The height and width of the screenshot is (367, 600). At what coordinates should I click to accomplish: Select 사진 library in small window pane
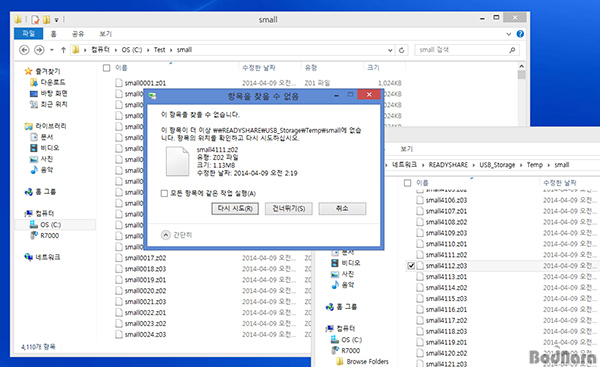[46, 159]
